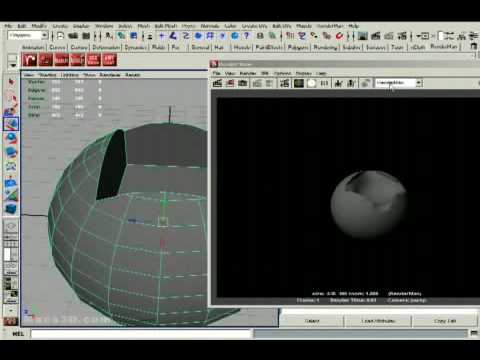Open the Render View Options menu

[282, 73]
